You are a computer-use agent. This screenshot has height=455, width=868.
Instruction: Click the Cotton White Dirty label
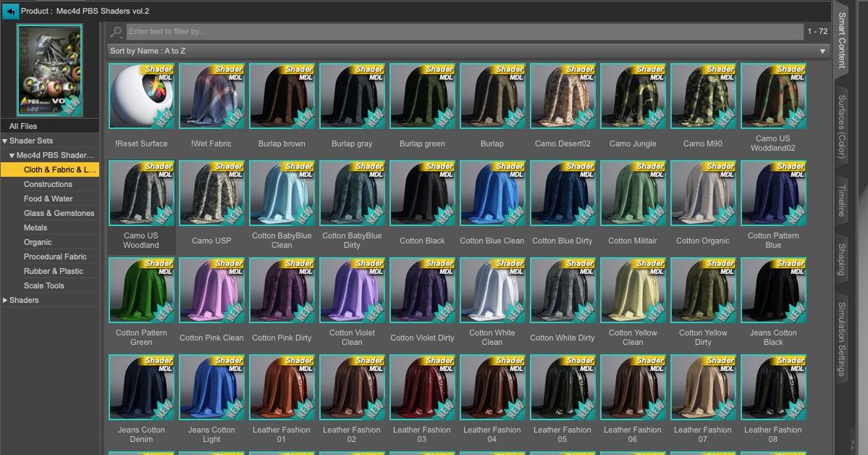pyautogui.click(x=562, y=338)
